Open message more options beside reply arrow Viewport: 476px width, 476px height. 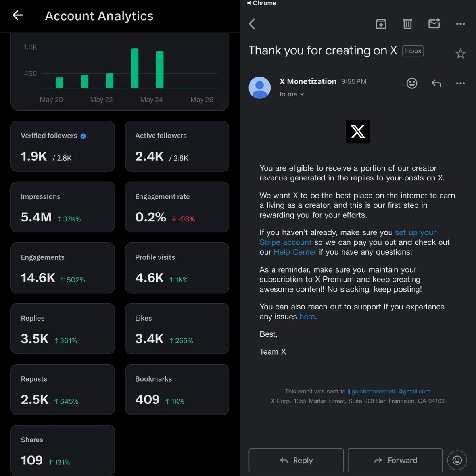(460, 83)
